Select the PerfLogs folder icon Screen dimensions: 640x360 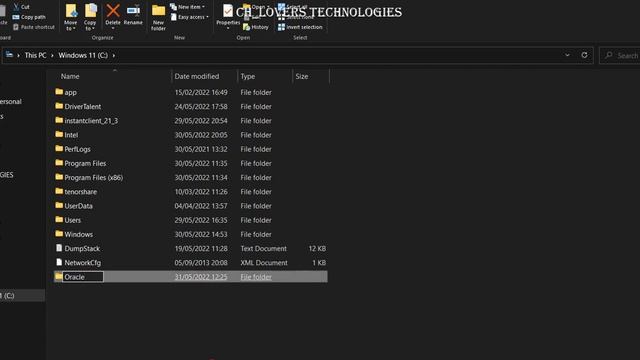pos(59,149)
